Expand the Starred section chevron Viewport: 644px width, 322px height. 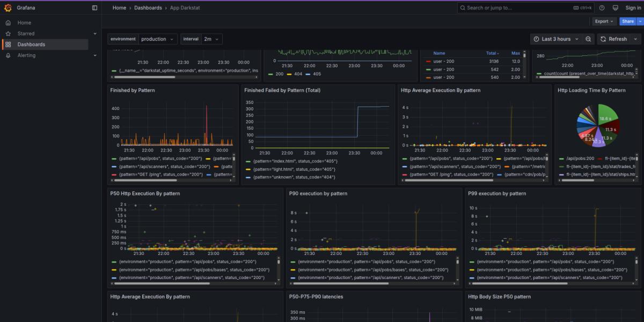(95, 33)
